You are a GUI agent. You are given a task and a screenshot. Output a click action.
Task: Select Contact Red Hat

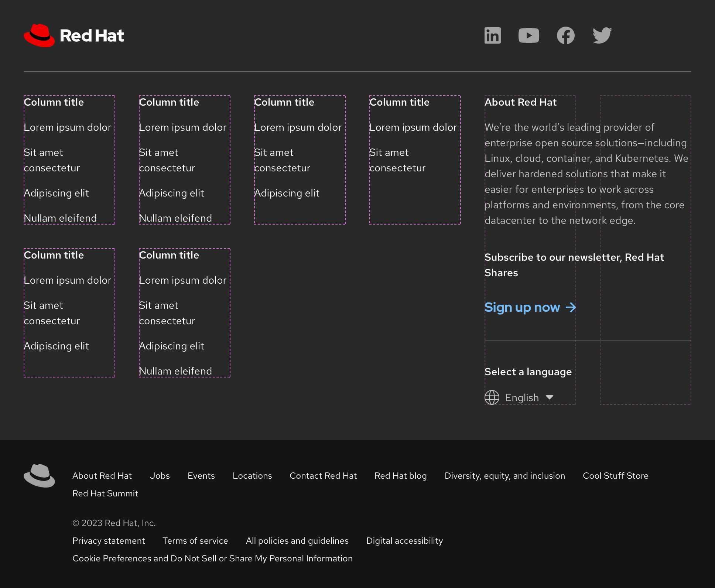coord(323,476)
